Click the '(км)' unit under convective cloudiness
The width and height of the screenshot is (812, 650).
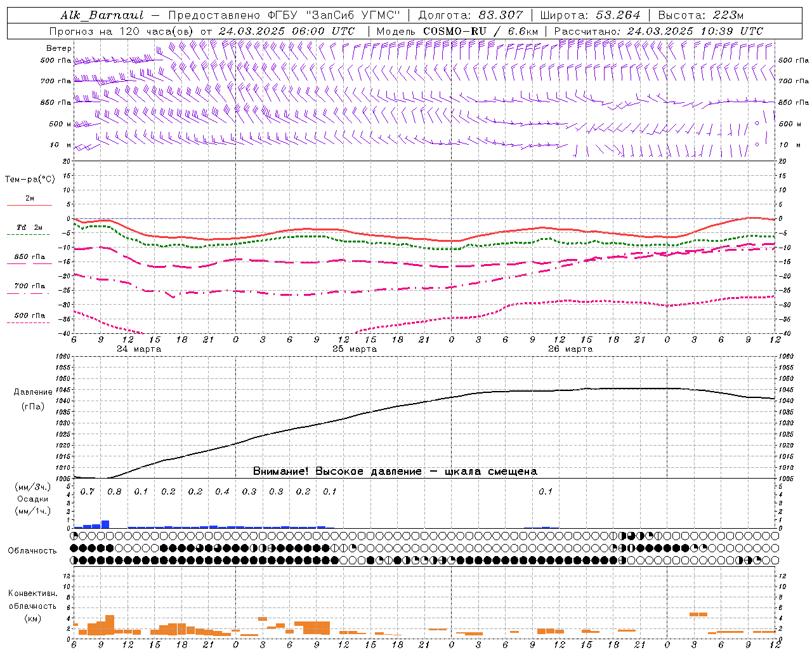(x=32, y=618)
